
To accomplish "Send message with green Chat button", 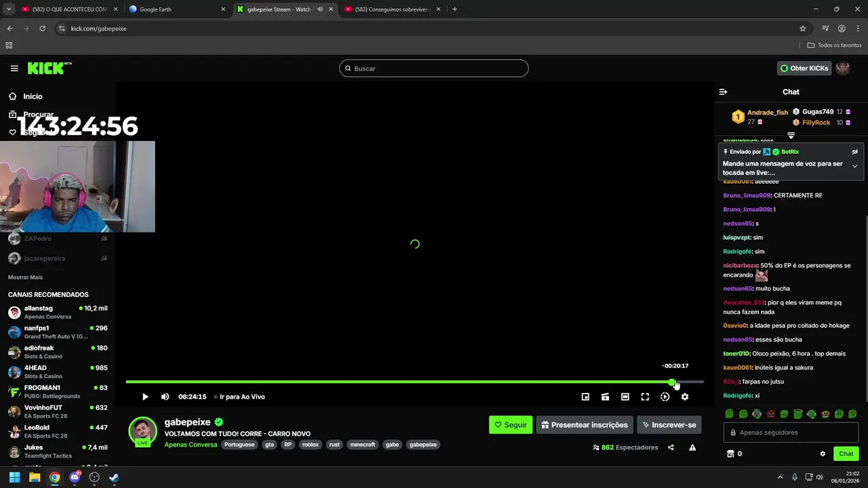I will tap(846, 453).
